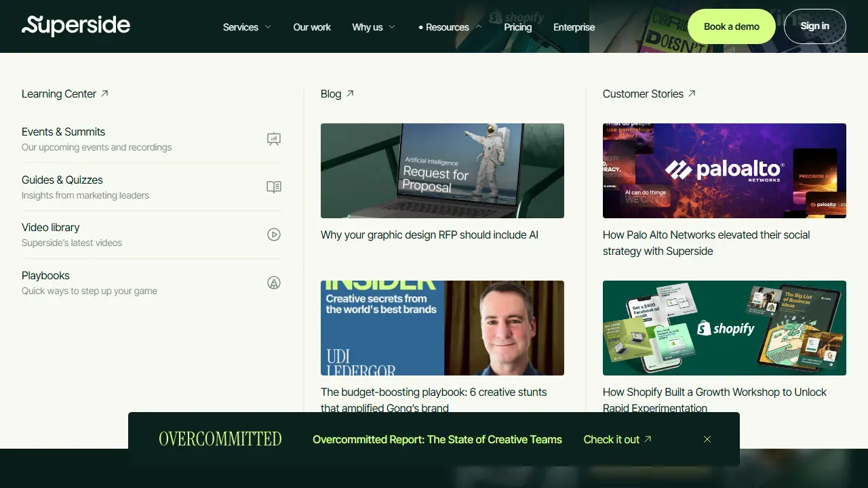Click arrow icon beside Learning Center

click(104, 94)
